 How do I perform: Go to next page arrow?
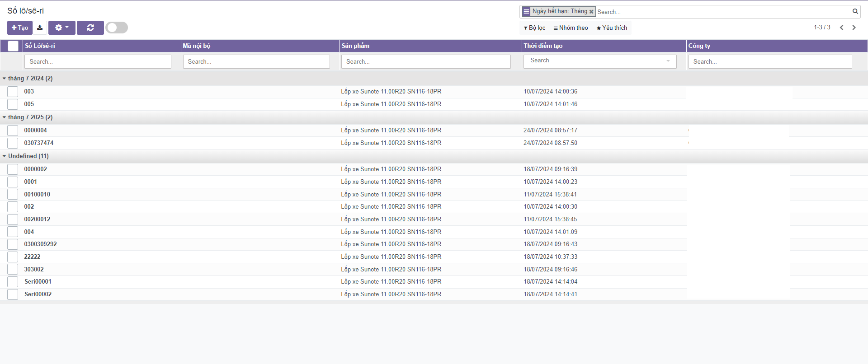coord(854,28)
